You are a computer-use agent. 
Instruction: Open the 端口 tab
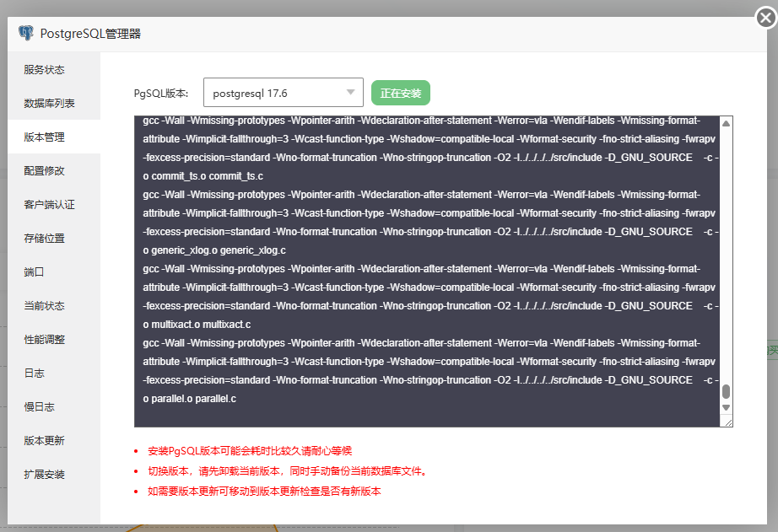[54, 272]
